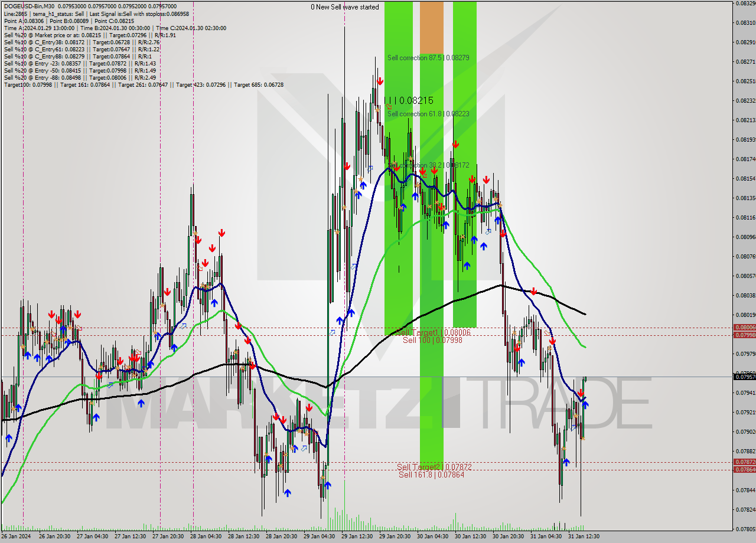The image size is (756, 543).
Task: Click the red 0.07872 price level tag
Action: click(x=744, y=462)
